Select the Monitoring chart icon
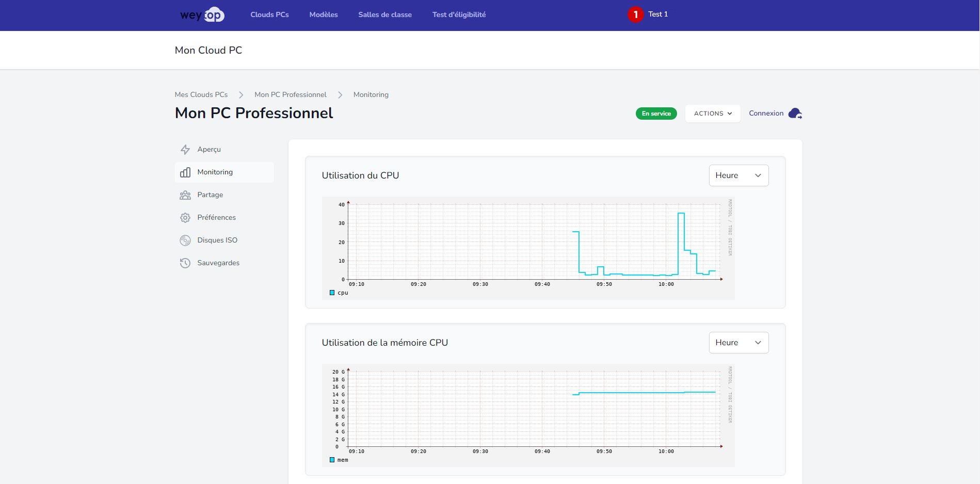The height and width of the screenshot is (484, 980). 185,172
